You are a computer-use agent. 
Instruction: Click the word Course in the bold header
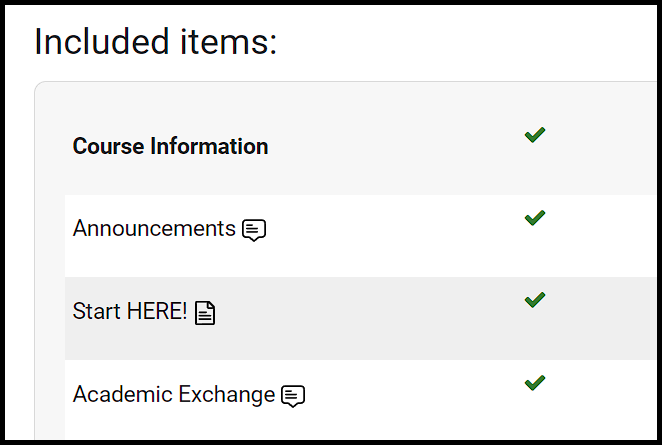click(x=109, y=146)
